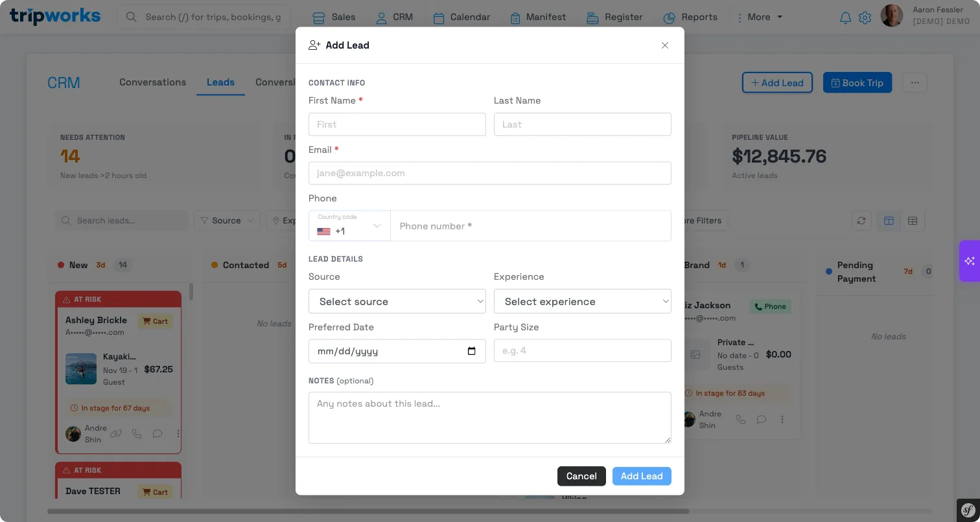Expand the More dropdown menu
The width and height of the screenshot is (980, 522).
760,17
